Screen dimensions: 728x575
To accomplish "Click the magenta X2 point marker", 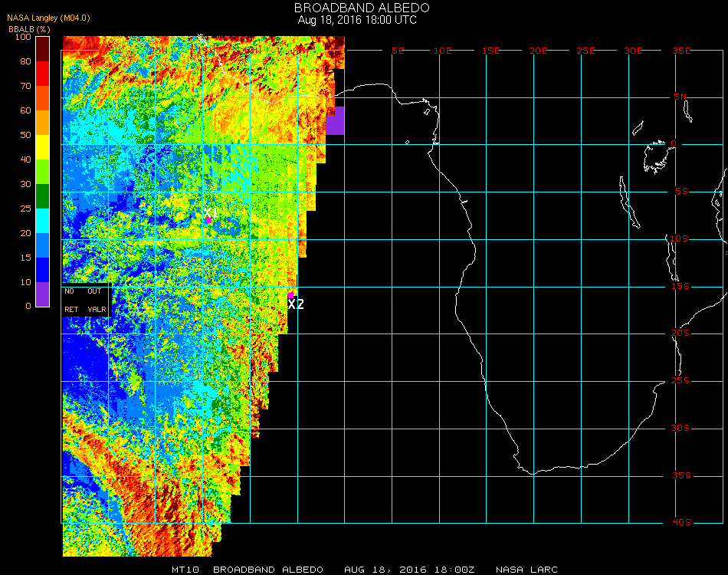I will [291, 294].
